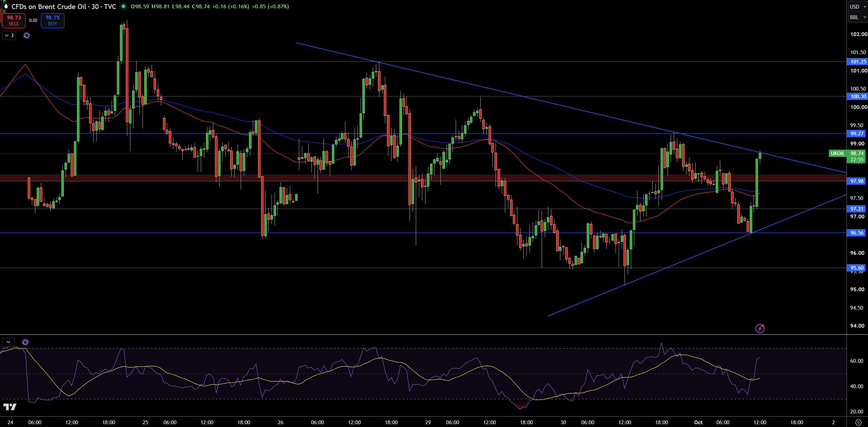Click the 96.56 price level label
This screenshot has width=868, height=427.
[856, 233]
